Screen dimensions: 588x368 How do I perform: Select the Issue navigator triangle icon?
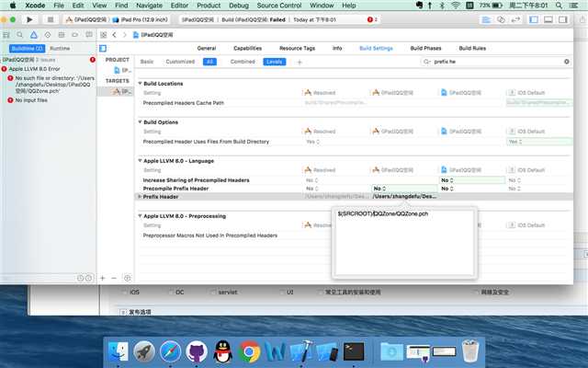pos(34,35)
